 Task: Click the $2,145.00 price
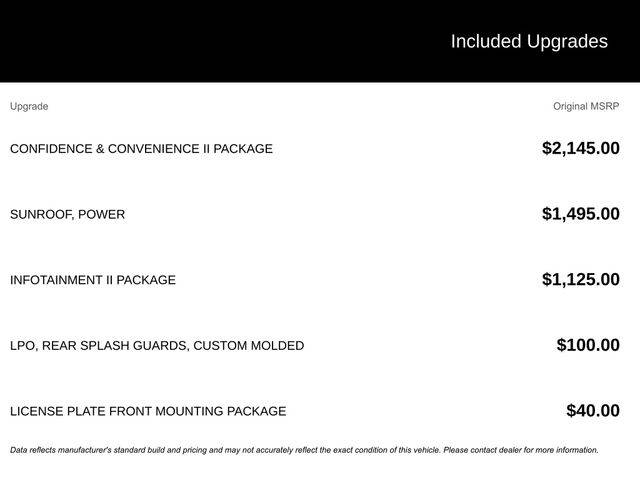coord(581,148)
